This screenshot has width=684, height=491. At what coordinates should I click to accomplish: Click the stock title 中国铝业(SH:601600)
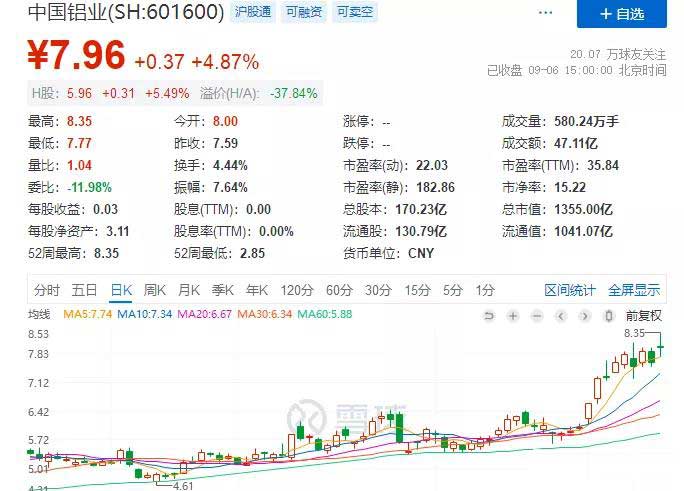[x=126, y=12]
